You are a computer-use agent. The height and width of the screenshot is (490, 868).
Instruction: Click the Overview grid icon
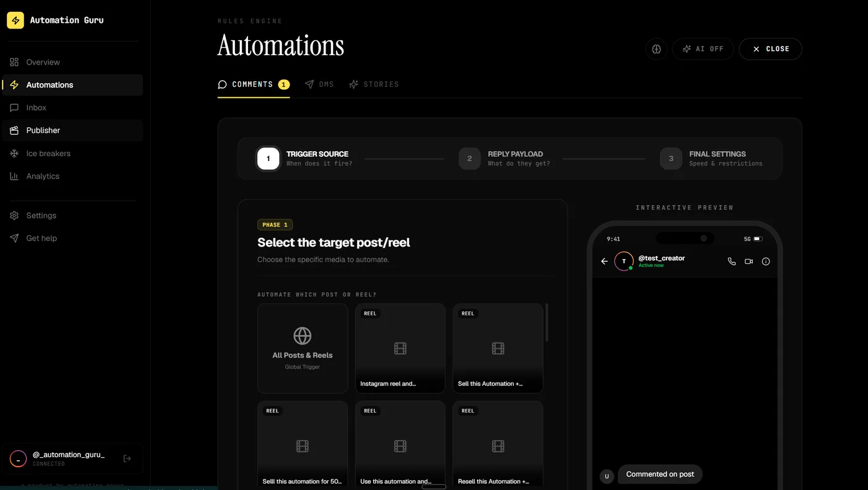click(14, 62)
